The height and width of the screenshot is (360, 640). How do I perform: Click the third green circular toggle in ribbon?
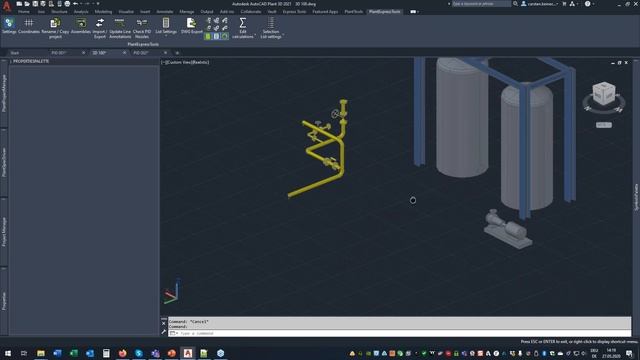point(224,36)
